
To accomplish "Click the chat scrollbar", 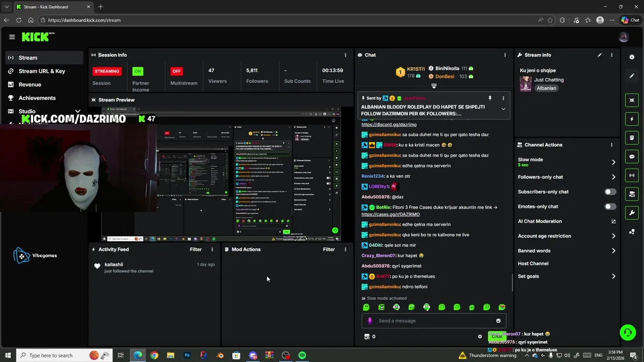I will coord(513,283).
